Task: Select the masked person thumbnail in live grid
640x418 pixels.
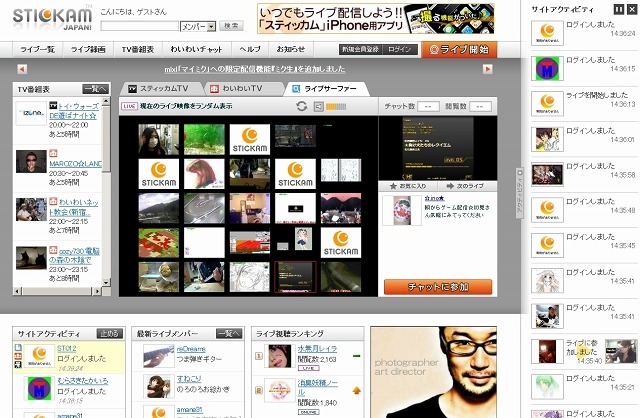Action: (x=158, y=140)
